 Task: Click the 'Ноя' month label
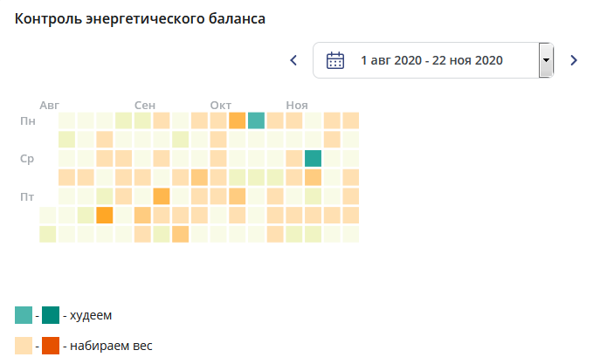(297, 105)
